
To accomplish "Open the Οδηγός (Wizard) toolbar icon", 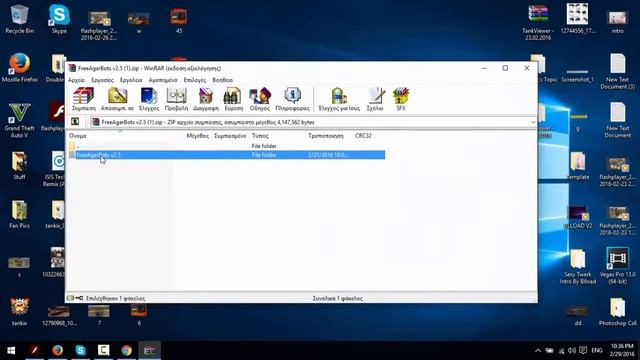I will 260,99.
